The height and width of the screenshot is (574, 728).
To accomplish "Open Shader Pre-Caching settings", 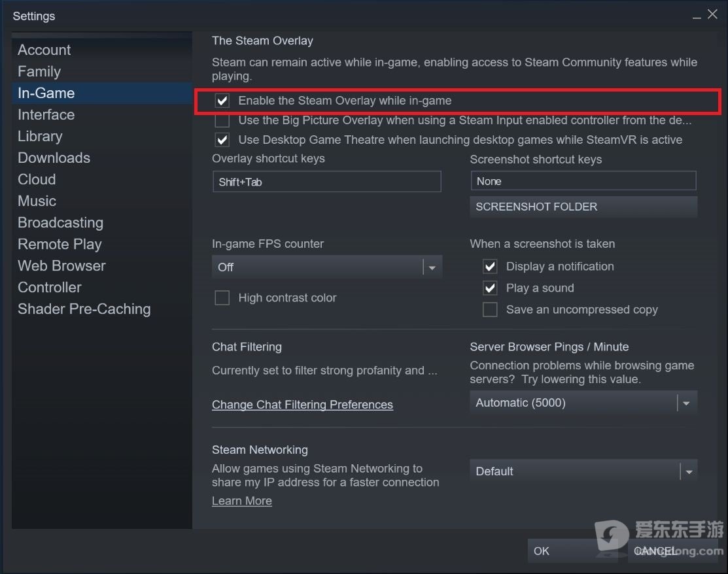I will click(x=84, y=309).
